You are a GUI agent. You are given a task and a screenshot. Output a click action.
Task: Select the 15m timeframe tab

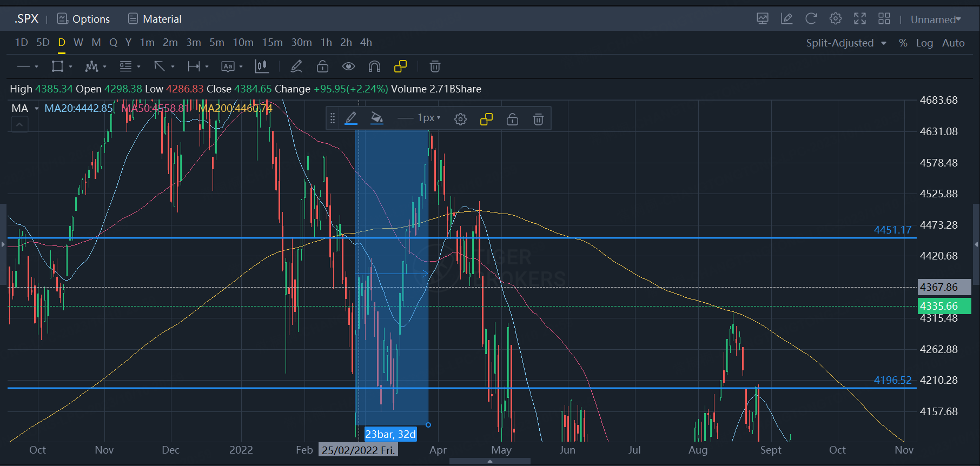coord(272,43)
